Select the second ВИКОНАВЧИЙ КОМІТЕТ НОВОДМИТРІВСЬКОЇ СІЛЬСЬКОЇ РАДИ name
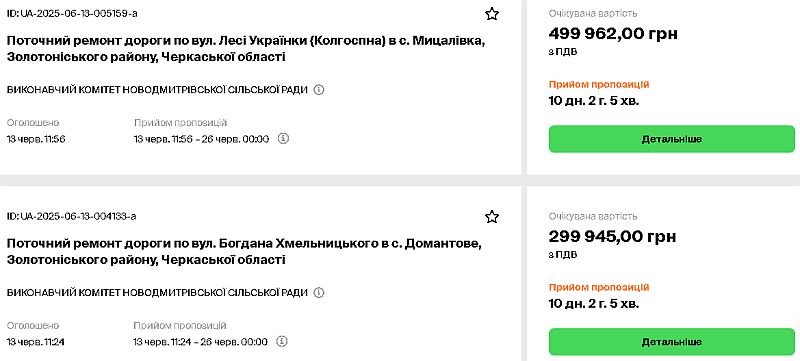This screenshot has height=361, width=800. (x=157, y=293)
